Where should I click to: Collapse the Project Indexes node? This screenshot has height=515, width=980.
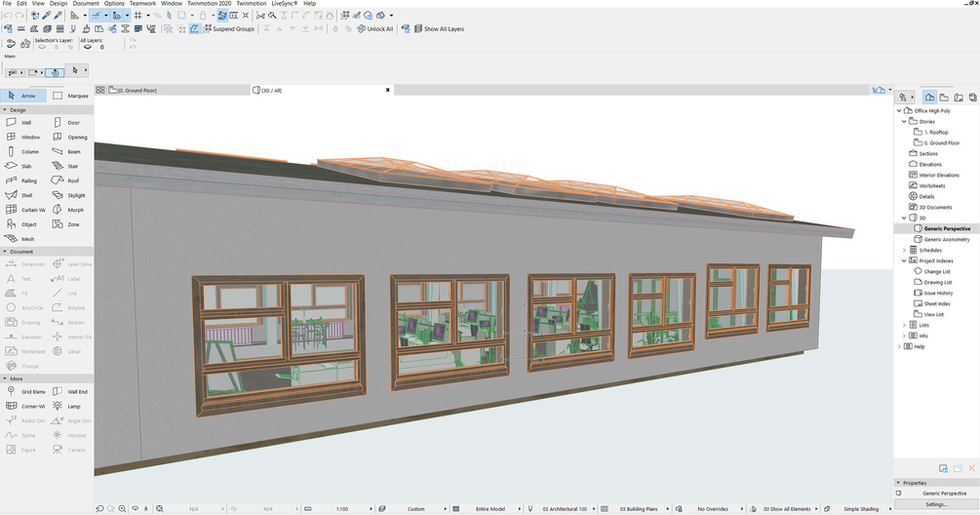(x=904, y=260)
